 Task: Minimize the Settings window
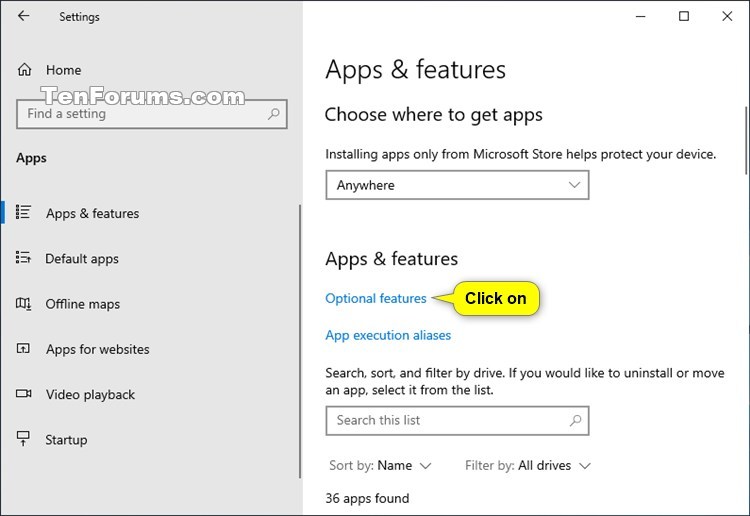(x=640, y=16)
